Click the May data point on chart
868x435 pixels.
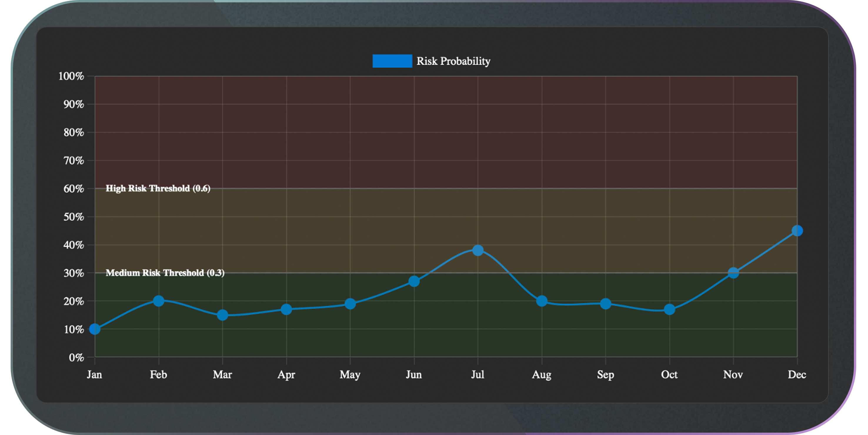tap(350, 304)
